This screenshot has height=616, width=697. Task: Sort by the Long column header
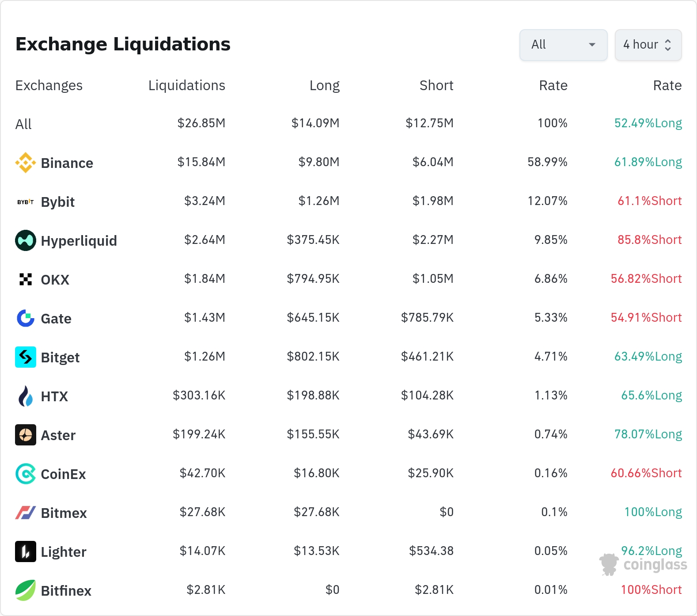324,85
